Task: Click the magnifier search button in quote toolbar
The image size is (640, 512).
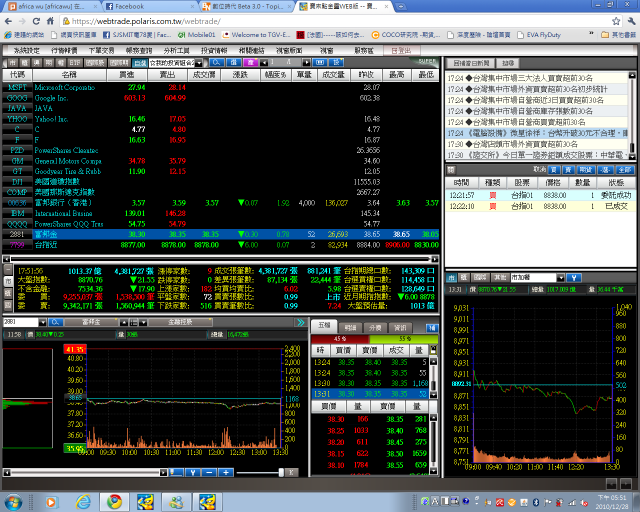Action: [x=217, y=62]
